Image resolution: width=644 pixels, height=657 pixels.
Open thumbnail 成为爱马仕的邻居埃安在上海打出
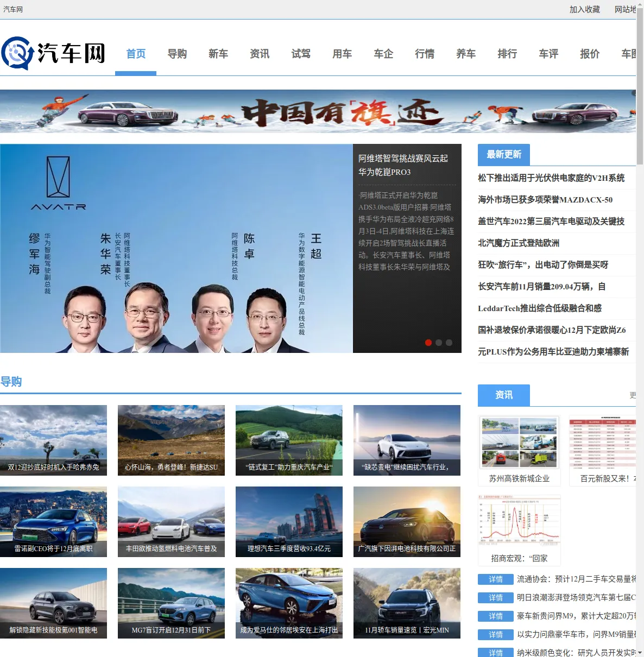[289, 603]
